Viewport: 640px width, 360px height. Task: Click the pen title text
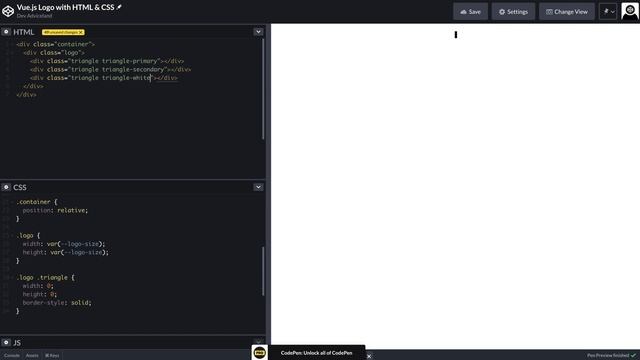coord(65,7)
